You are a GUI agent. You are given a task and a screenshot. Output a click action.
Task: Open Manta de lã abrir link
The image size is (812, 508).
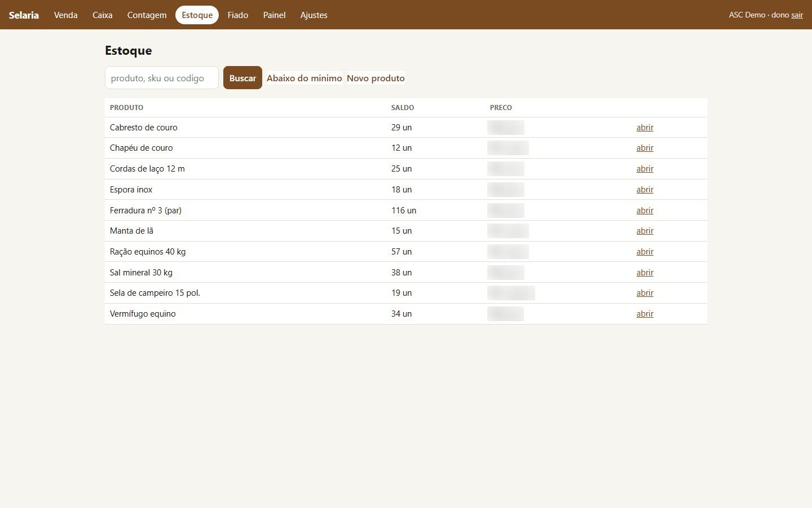[x=645, y=231]
